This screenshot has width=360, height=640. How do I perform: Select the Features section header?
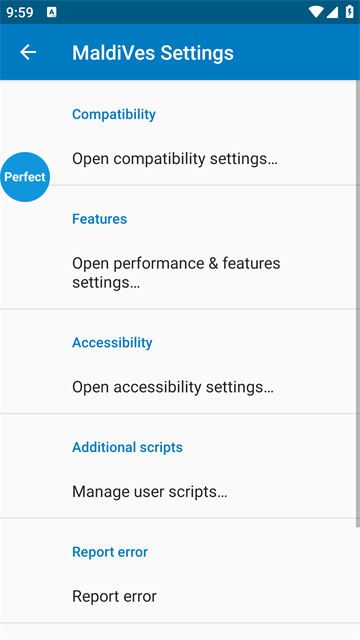click(100, 219)
